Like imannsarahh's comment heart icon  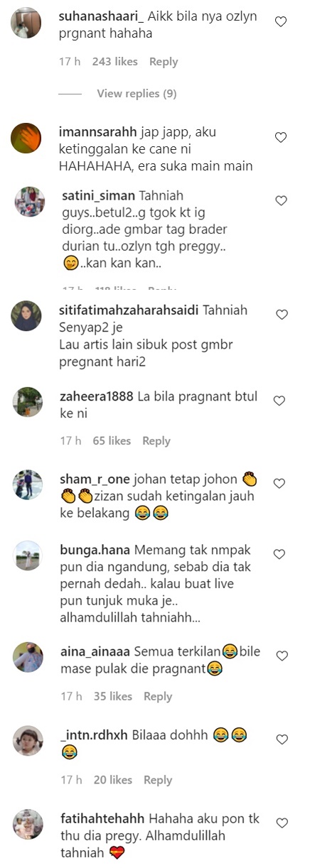[x=281, y=137]
